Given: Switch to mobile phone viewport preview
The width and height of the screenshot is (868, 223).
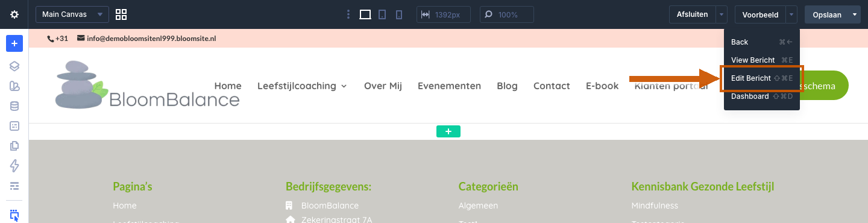Looking at the screenshot, I should pyautogui.click(x=398, y=14).
